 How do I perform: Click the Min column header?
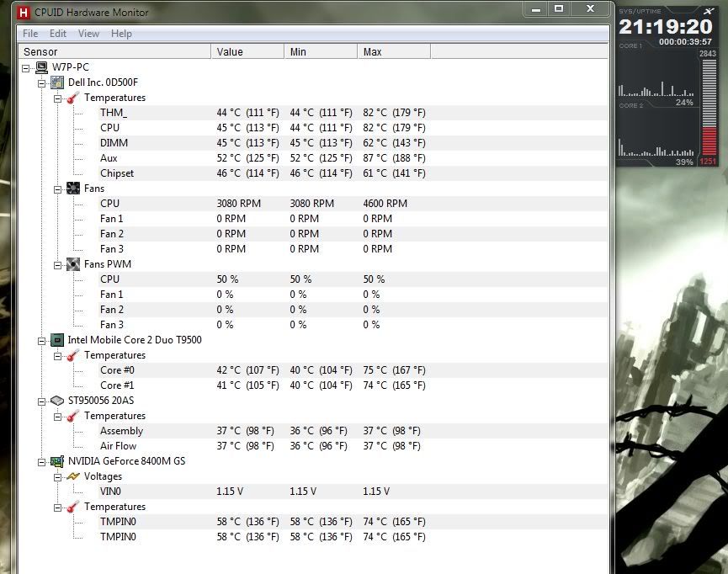pyautogui.click(x=321, y=51)
